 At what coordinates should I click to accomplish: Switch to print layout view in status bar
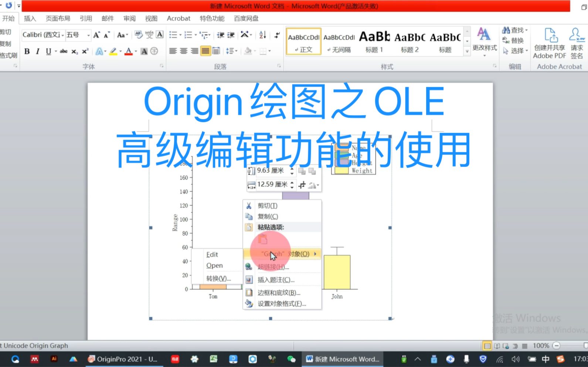(x=487, y=346)
